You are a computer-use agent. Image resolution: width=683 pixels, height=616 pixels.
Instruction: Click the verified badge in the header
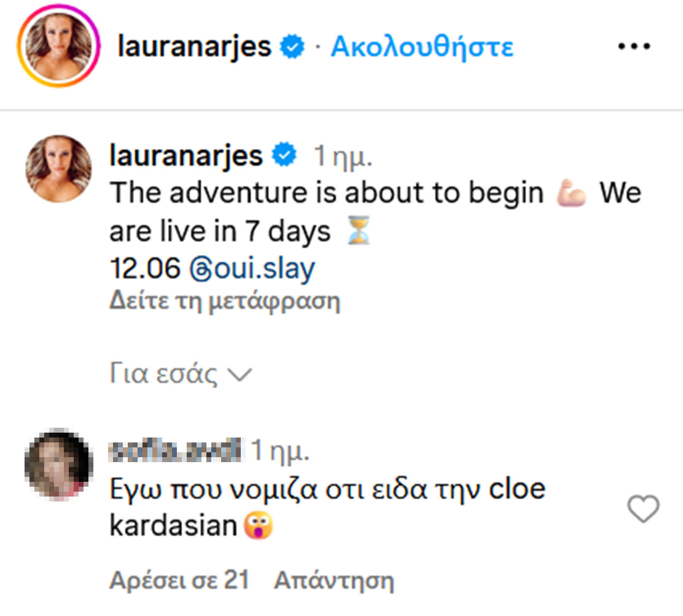pos(292,47)
